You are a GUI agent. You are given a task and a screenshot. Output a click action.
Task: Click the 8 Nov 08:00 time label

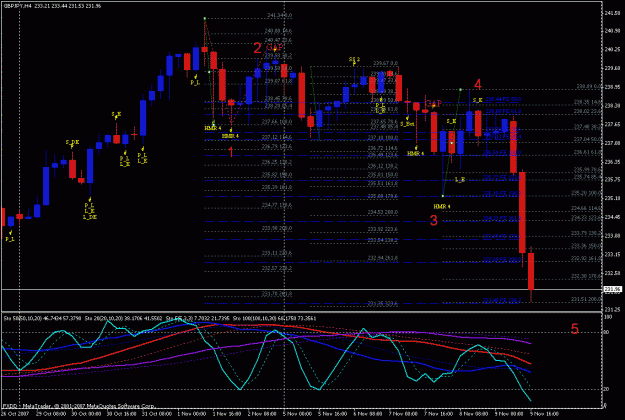(474, 414)
